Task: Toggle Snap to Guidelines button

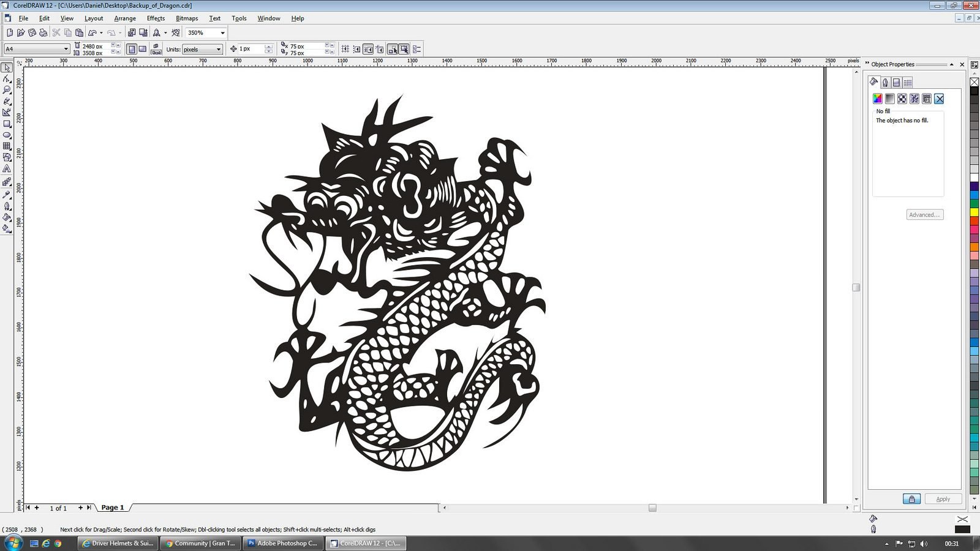Action: (x=356, y=49)
